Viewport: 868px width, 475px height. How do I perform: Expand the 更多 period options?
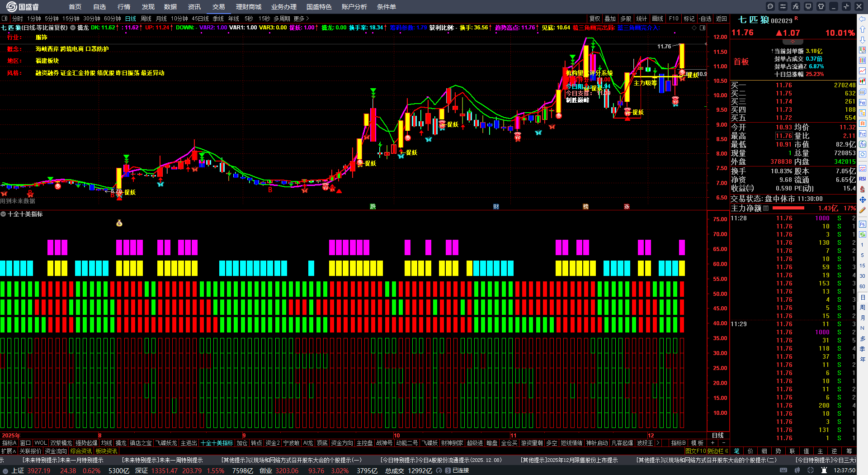302,19
